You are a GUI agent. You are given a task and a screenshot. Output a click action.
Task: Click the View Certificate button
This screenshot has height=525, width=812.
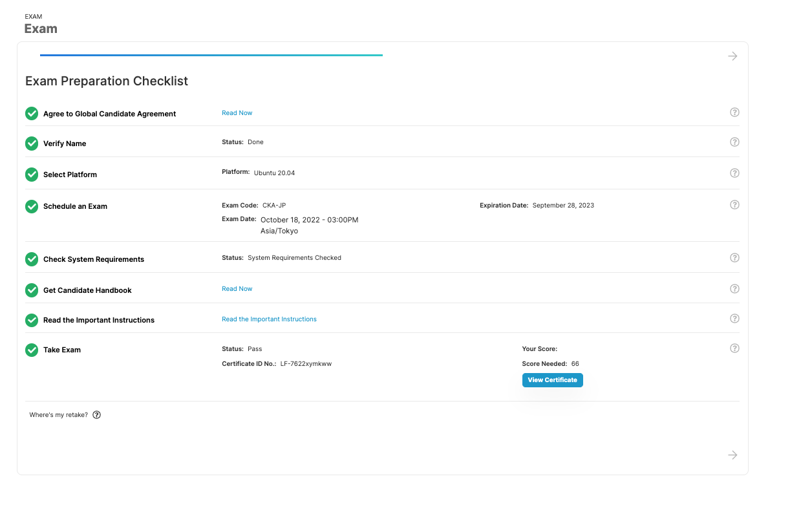point(553,380)
